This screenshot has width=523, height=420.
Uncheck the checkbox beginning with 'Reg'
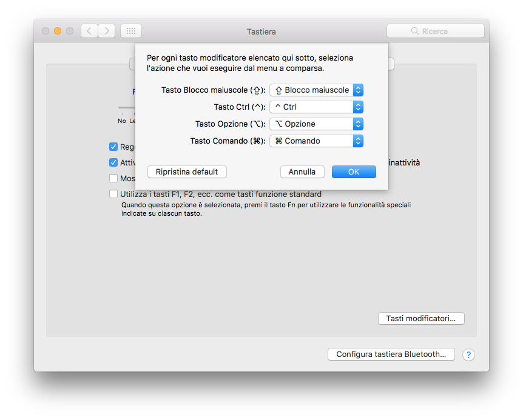point(113,147)
